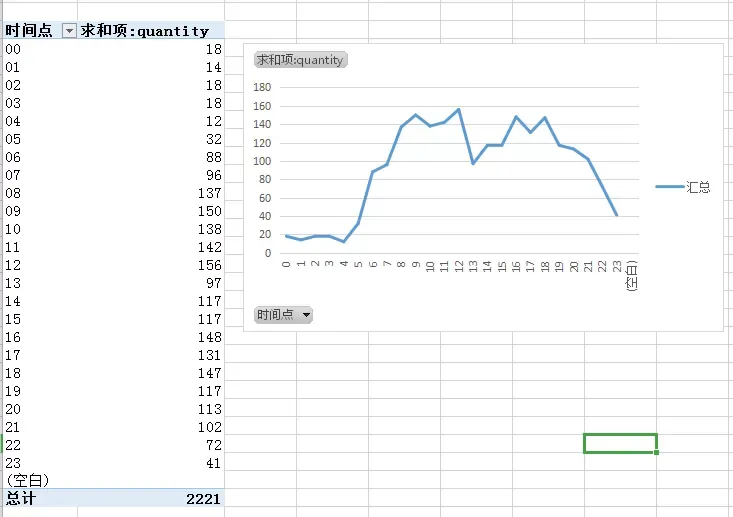Select row label cell 23
The image size is (733, 517).
coord(41,463)
